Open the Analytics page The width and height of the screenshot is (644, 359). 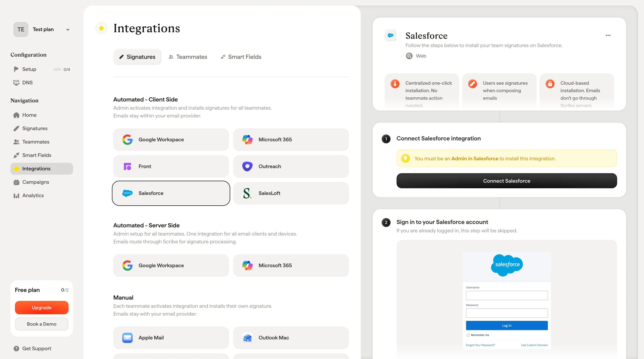click(x=42, y=195)
